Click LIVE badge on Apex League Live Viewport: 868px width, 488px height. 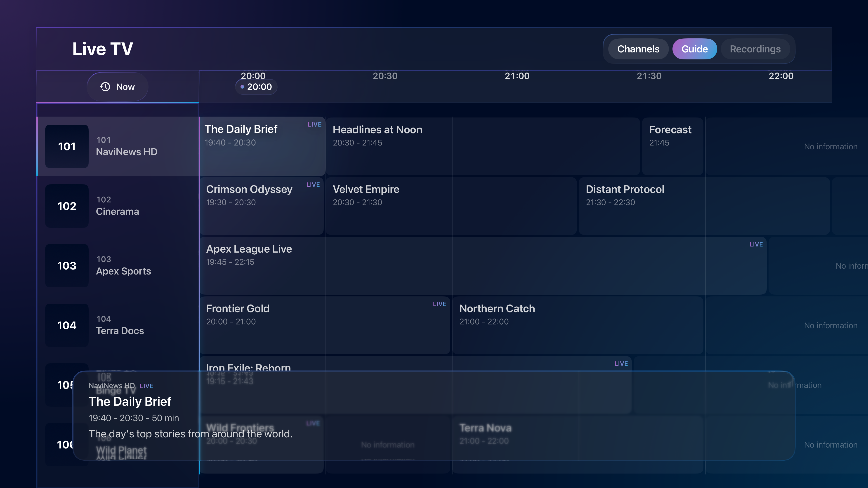[756, 244]
